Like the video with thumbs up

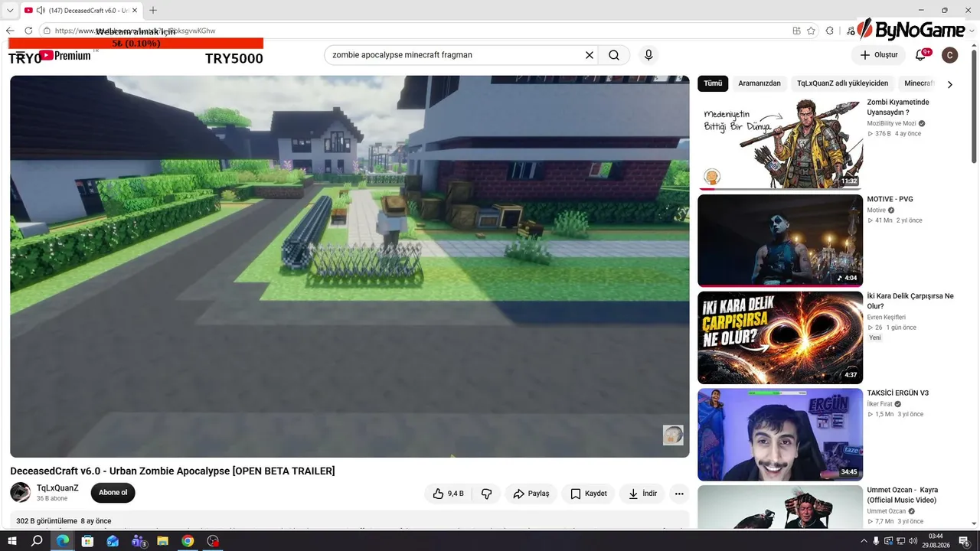pos(449,494)
